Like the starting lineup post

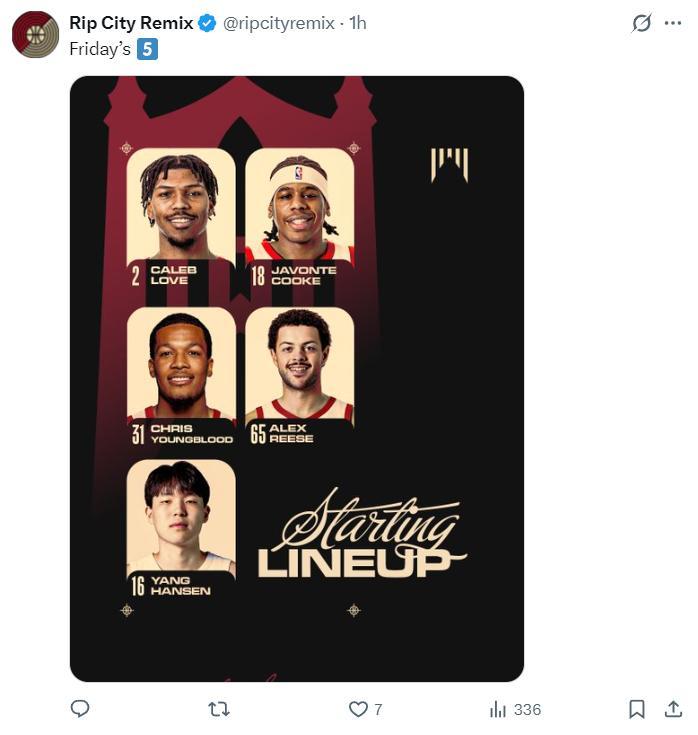pyautogui.click(x=359, y=709)
